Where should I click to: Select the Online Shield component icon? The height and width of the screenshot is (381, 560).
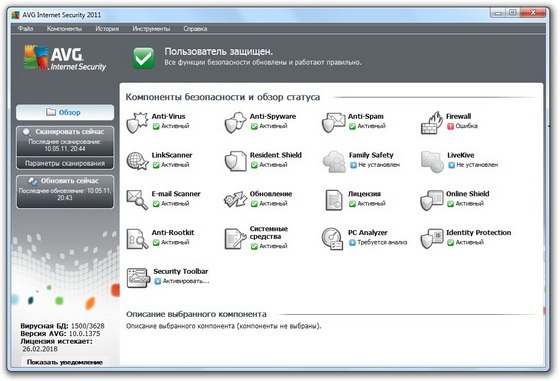pos(432,200)
